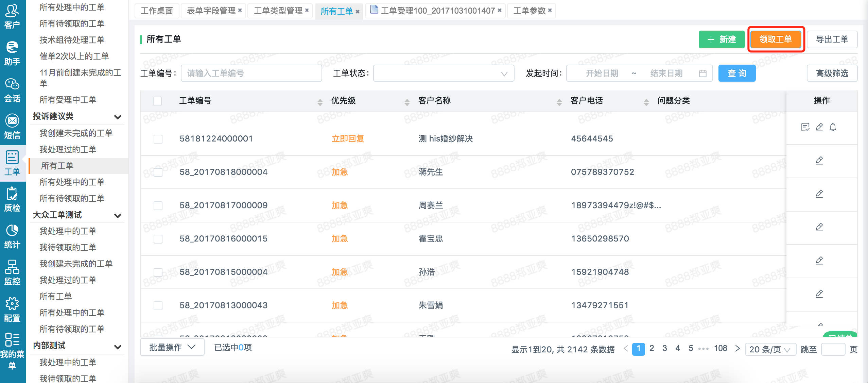Check the row for ticket 58_20170815000004
Screen dimensions: 868x383
pyautogui.click(x=158, y=272)
